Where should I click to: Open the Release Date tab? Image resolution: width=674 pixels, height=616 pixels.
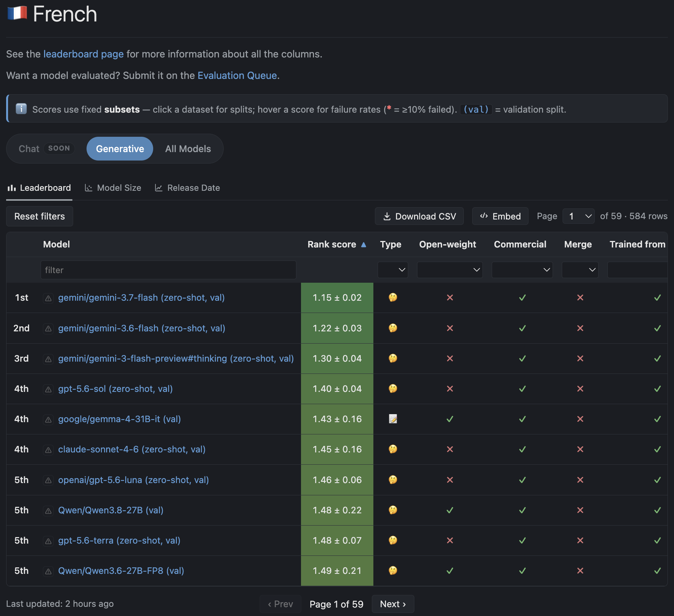click(187, 188)
